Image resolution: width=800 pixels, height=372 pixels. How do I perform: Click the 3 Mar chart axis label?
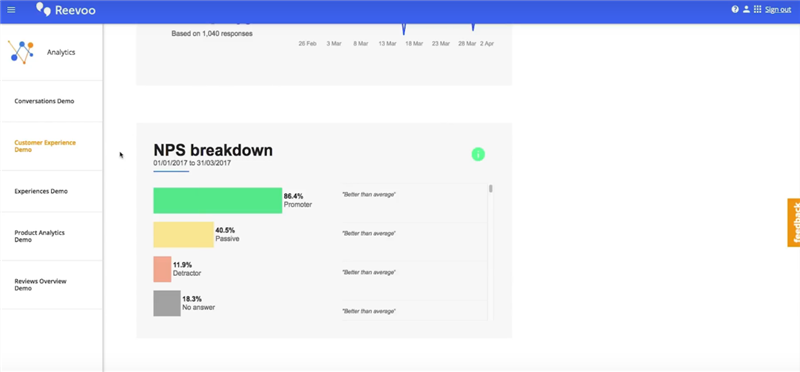click(x=334, y=44)
